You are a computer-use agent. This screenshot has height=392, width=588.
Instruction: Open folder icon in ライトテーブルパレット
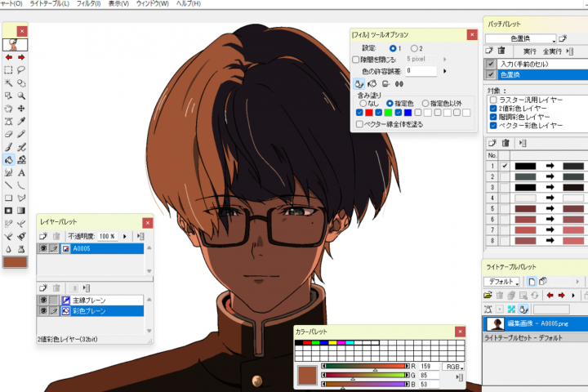coord(488,295)
